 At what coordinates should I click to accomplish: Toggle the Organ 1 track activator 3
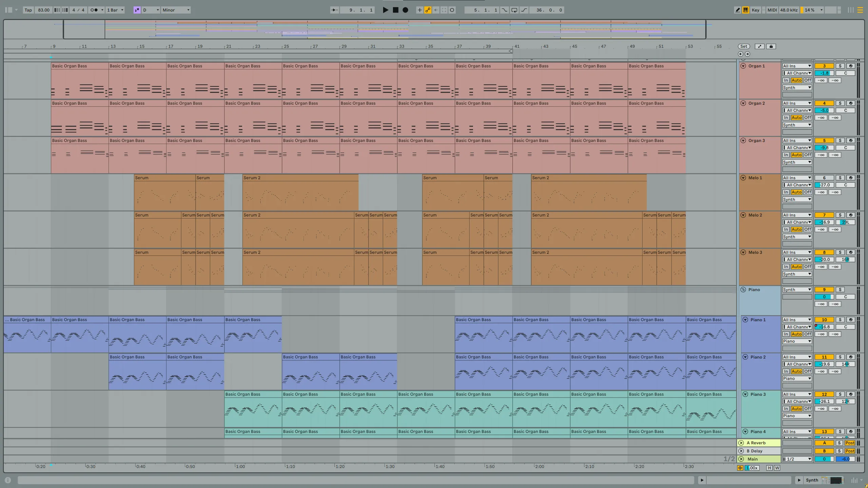pos(824,66)
